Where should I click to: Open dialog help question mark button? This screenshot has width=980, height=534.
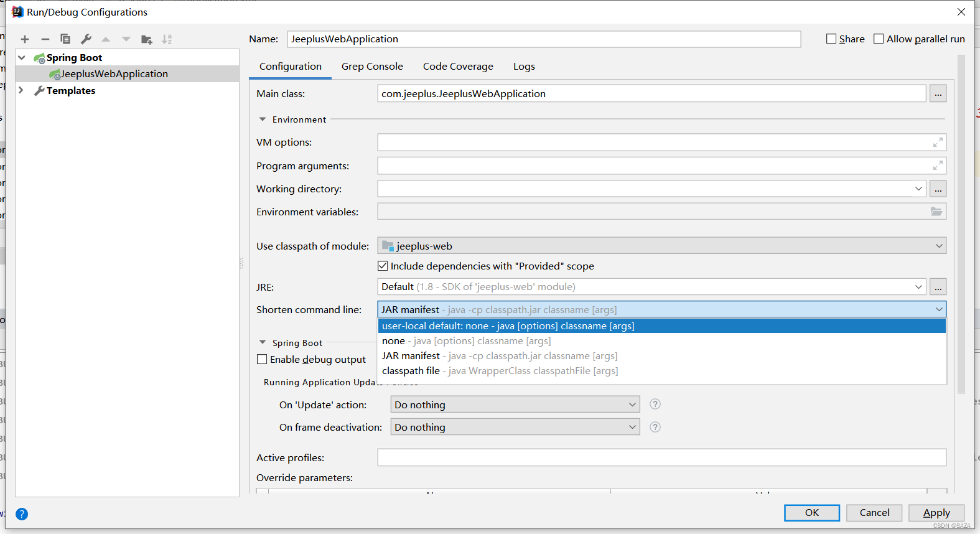[x=22, y=514]
